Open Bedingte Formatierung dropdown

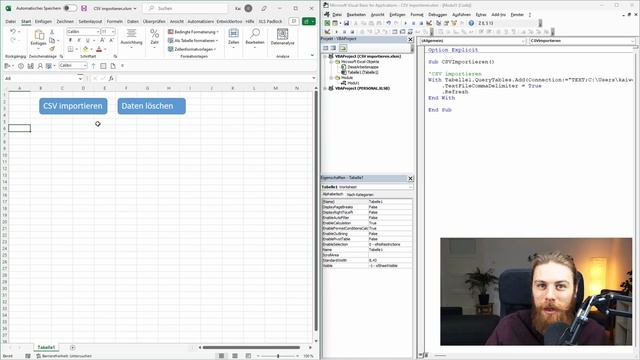click(193, 32)
